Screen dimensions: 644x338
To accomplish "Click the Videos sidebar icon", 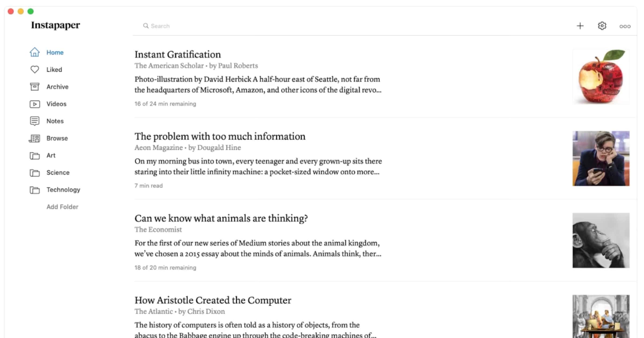I will click(x=34, y=104).
